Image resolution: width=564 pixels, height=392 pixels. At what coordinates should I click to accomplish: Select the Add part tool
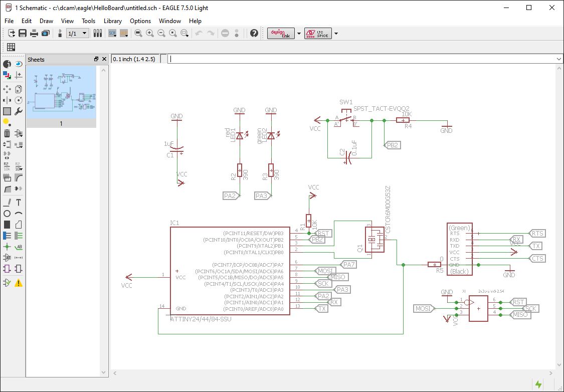click(19, 133)
